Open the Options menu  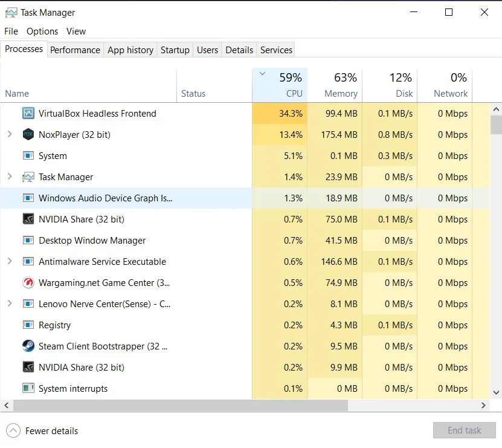point(42,31)
